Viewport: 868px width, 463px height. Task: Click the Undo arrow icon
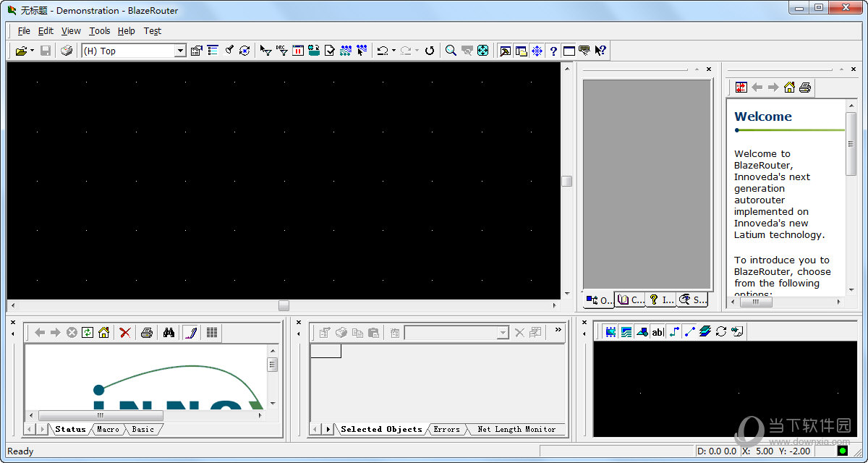382,51
